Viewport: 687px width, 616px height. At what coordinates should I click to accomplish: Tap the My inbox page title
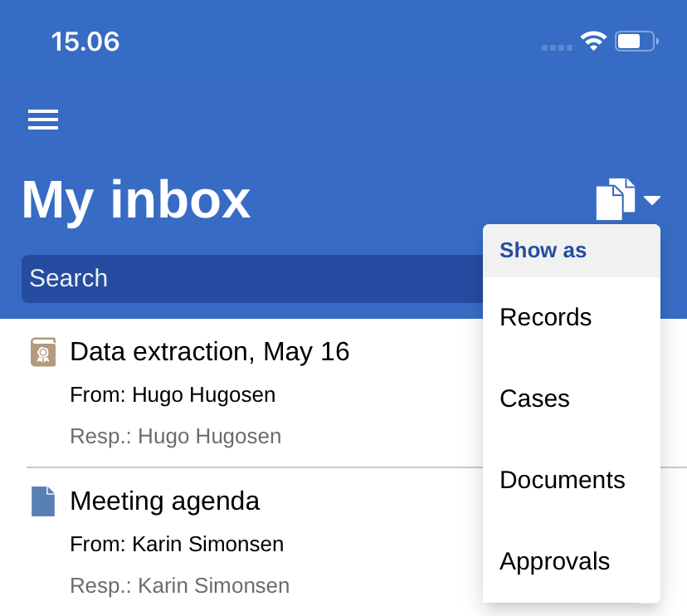pyautogui.click(x=136, y=200)
